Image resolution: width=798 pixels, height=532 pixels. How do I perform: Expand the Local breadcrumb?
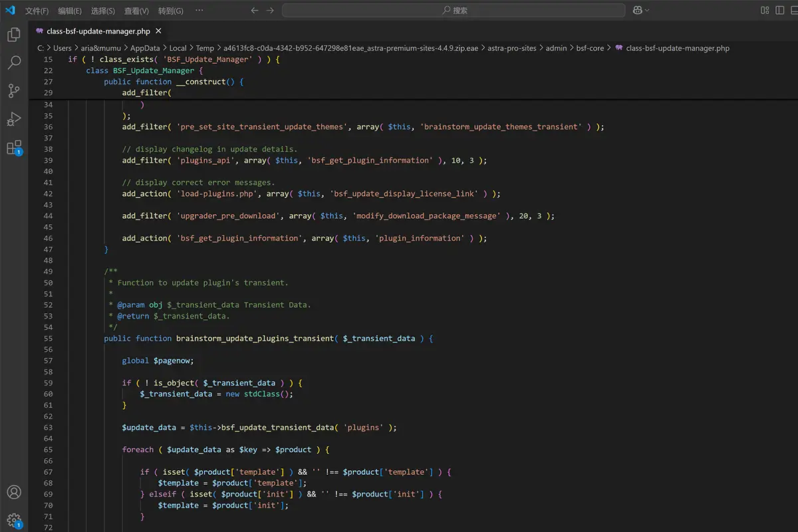pos(178,48)
